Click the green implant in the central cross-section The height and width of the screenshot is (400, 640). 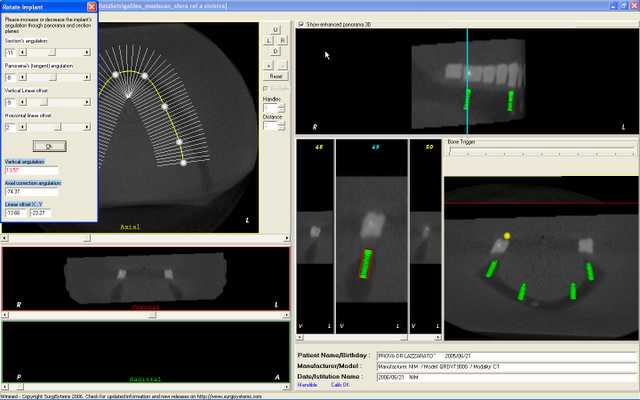point(366,264)
